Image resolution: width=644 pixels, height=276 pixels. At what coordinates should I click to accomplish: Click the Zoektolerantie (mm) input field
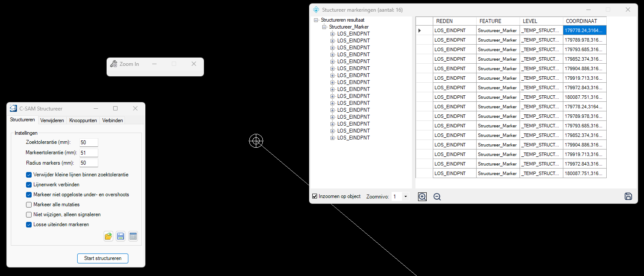[89, 143]
